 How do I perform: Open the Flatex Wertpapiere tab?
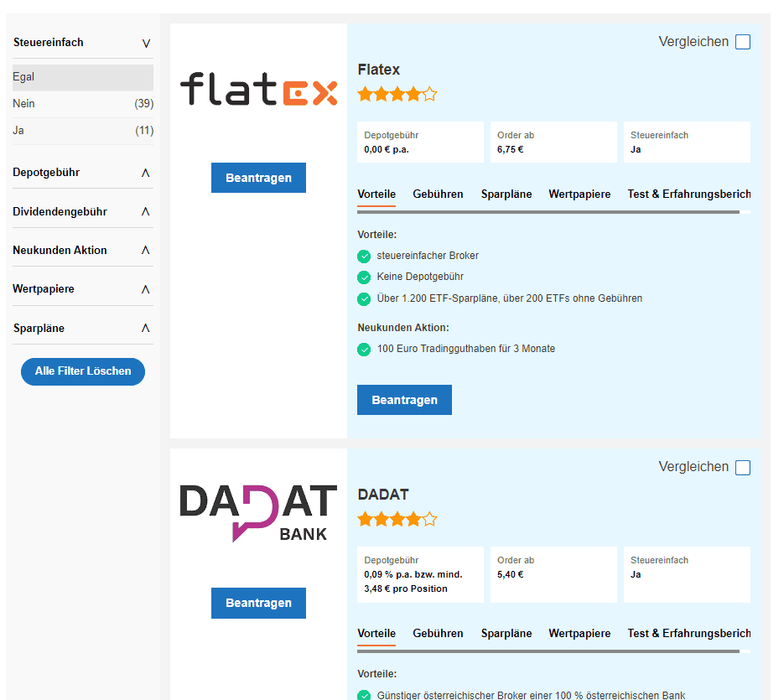579,194
